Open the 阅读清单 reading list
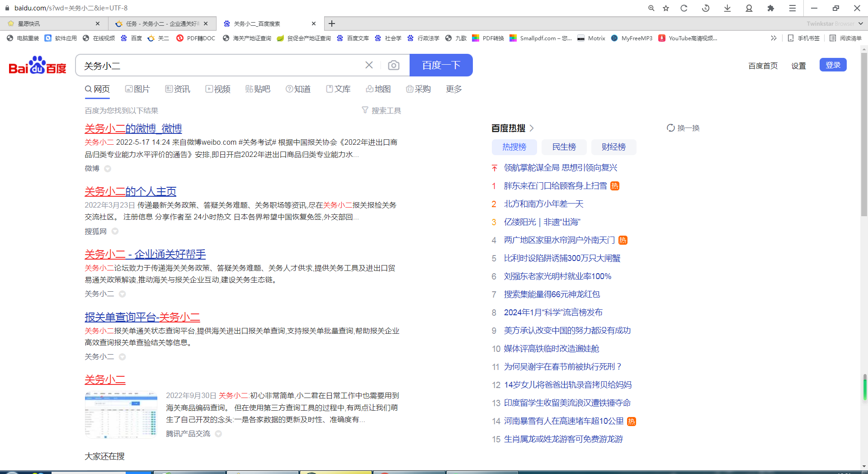The height and width of the screenshot is (474, 868). coord(845,38)
